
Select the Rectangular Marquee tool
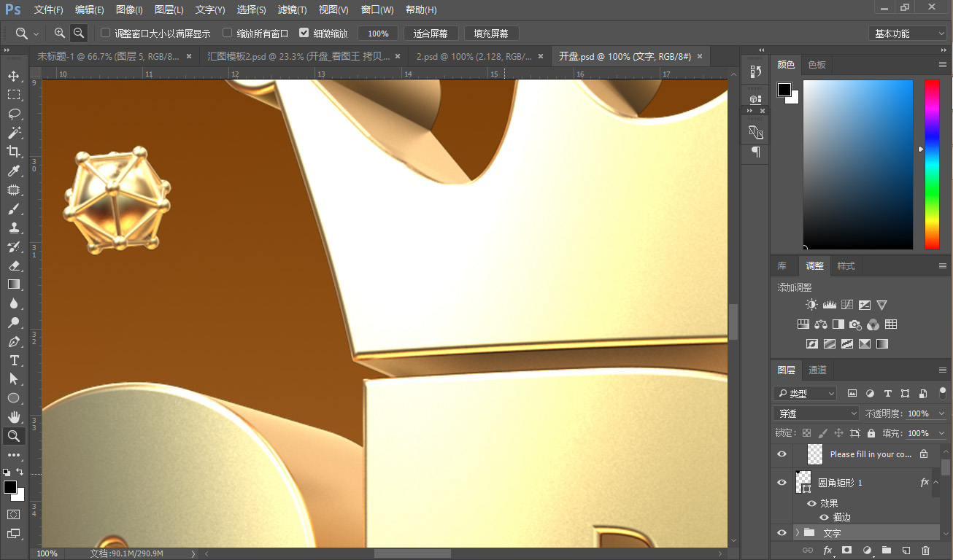13,95
